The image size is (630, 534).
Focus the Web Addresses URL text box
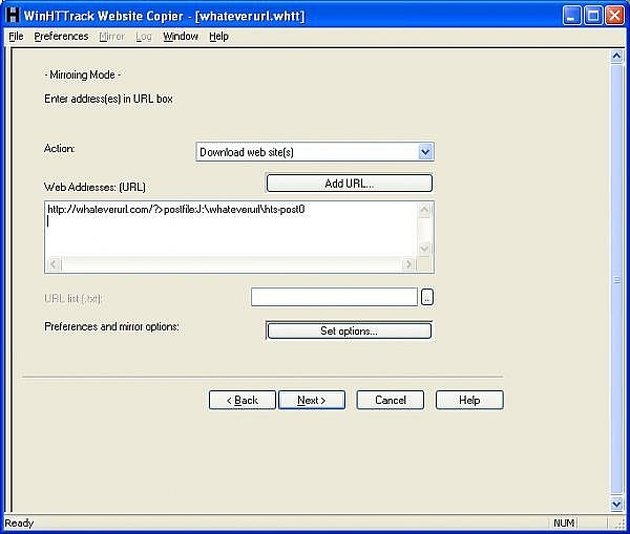231,229
